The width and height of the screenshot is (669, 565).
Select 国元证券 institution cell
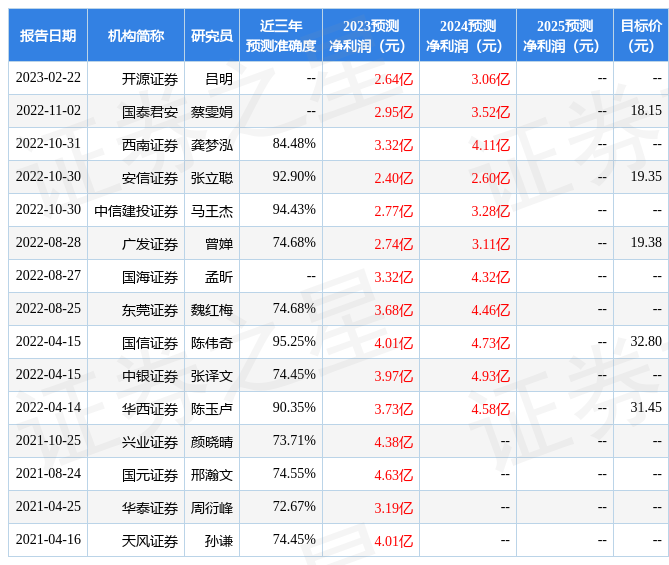pyautogui.click(x=150, y=475)
